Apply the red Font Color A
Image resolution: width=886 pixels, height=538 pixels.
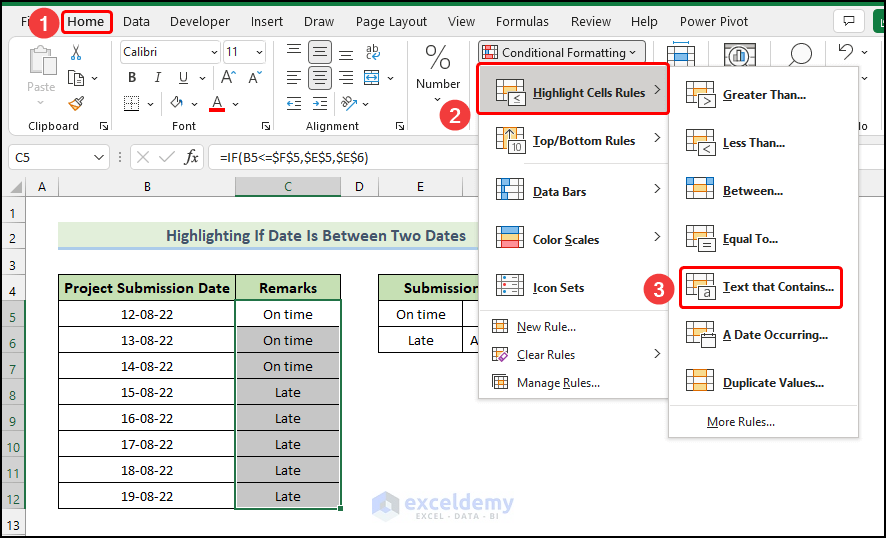pyautogui.click(x=218, y=103)
